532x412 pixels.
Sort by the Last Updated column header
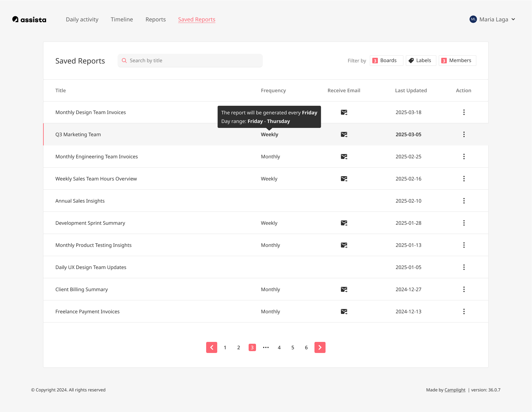click(411, 90)
